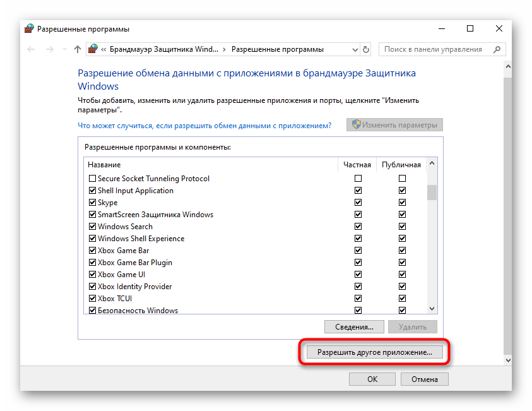This screenshot has height=411, width=532.
Task: Click the firewall icon in address bar
Action: (x=93, y=49)
